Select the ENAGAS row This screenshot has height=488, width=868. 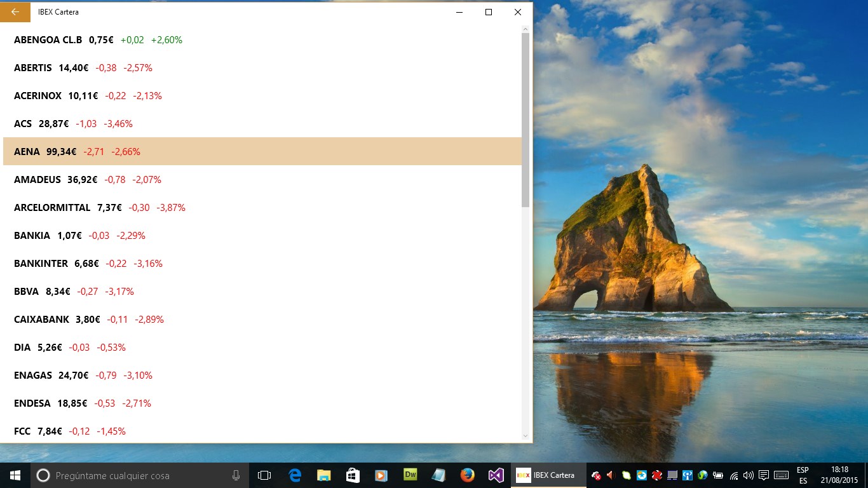(x=262, y=375)
